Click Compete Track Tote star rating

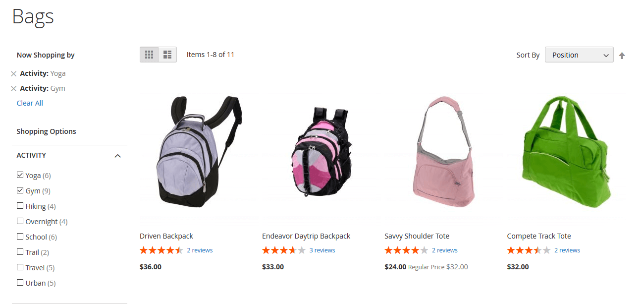529,250
